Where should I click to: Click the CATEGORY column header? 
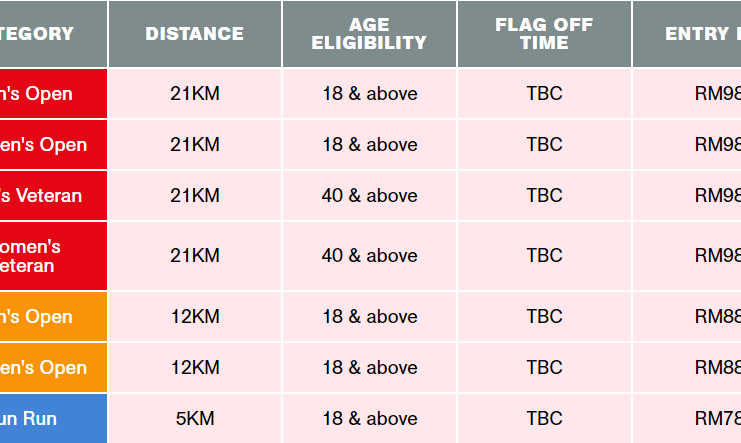53,34
